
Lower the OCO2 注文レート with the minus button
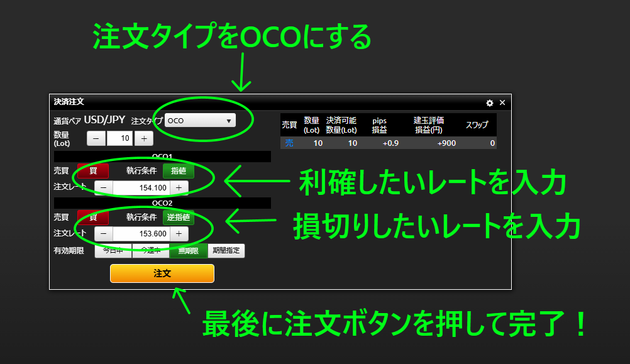click(104, 234)
